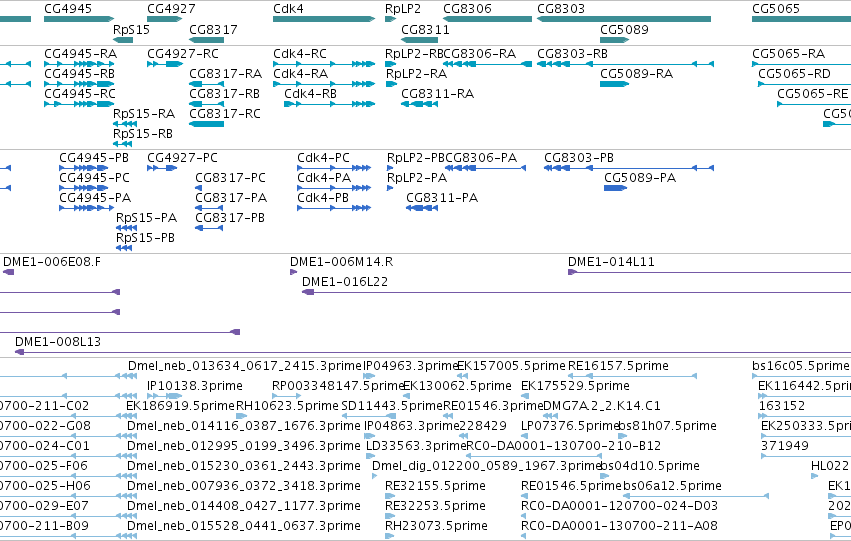Click transcript CG5065-RD label
The width and height of the screenshot is (851, 541).
pyautogui.click(x=795, y=74)
